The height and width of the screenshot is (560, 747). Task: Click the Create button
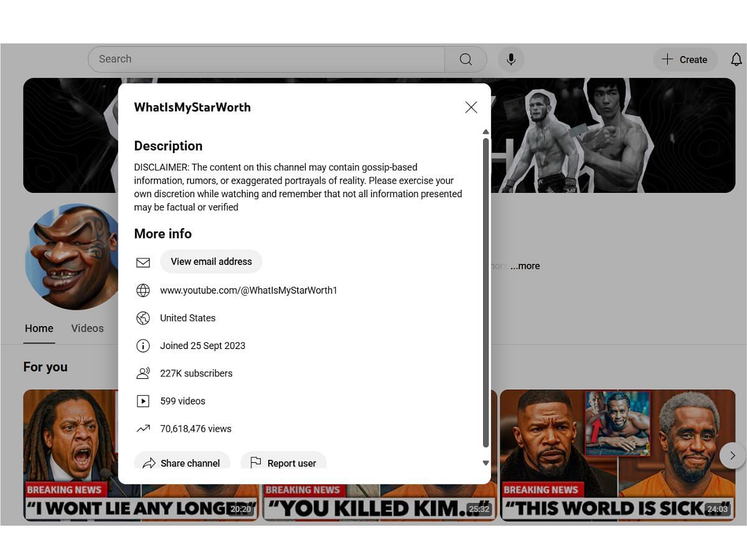685,59
